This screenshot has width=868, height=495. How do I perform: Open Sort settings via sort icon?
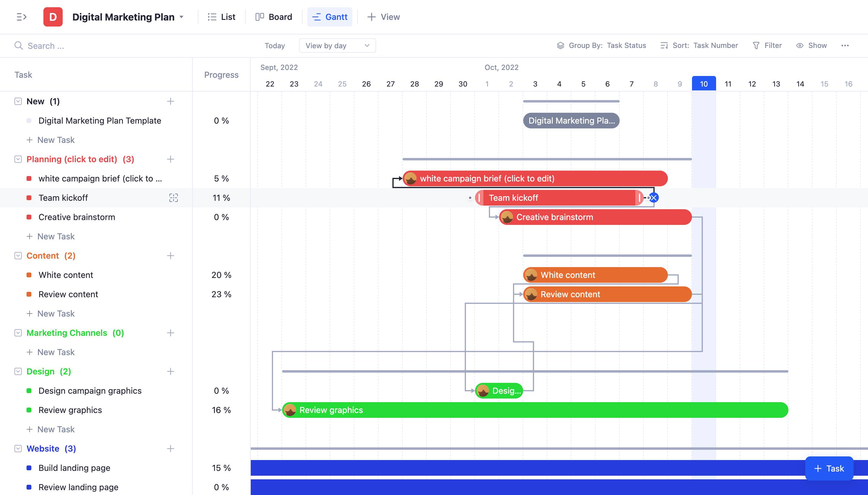[664, 45]
